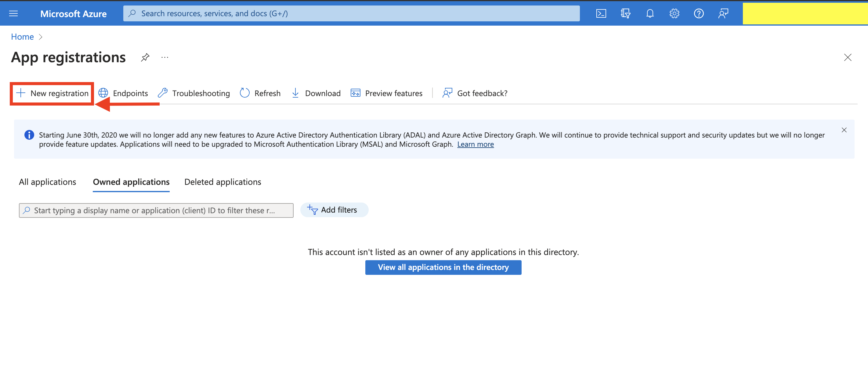Close the App registrations blade

848,57
